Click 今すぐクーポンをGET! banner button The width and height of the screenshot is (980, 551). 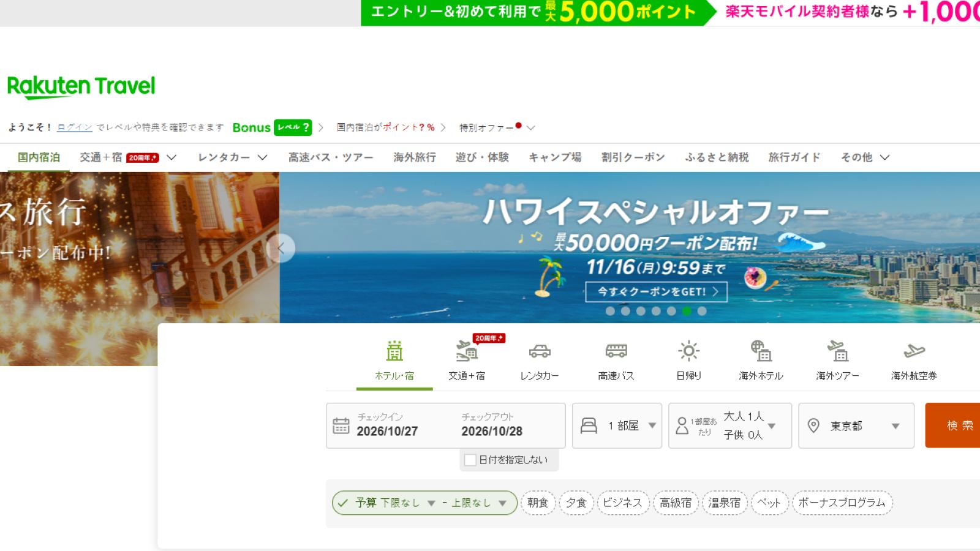656,291
